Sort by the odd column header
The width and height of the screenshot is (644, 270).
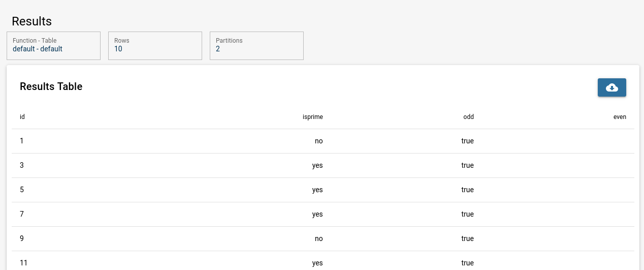coord(468,117)
